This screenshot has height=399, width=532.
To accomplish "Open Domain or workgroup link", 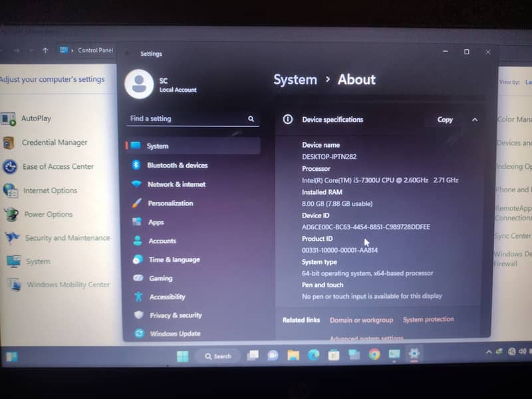I will [x=361, y=320].
